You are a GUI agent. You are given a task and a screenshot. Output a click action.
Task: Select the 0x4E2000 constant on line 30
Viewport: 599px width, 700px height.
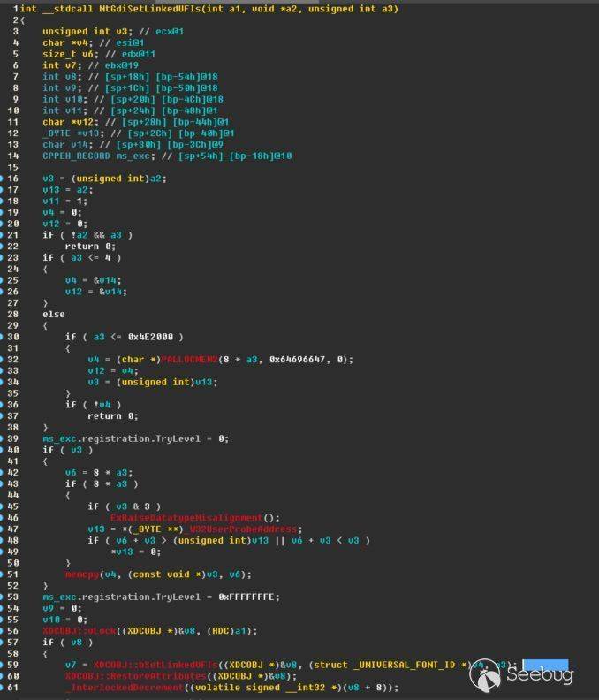150,337
